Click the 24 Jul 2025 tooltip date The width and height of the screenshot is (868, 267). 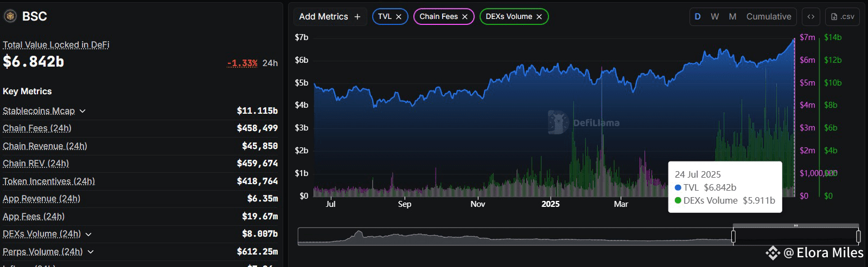[x=698, y=174]
